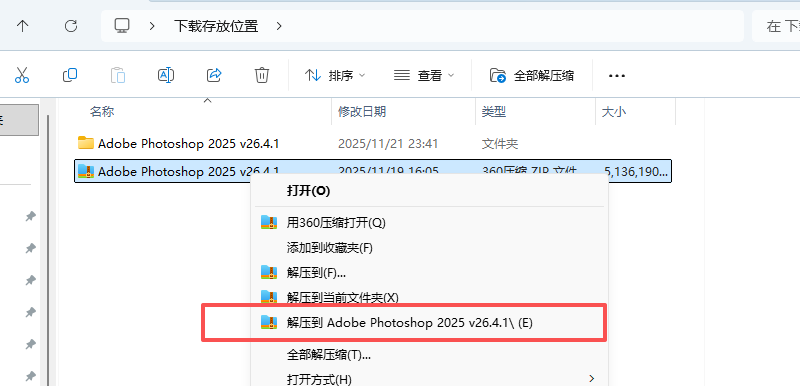Focus the search box at right
Image resolution: width=800 pixels, height=386 pixels.
[x=776, y=26]
